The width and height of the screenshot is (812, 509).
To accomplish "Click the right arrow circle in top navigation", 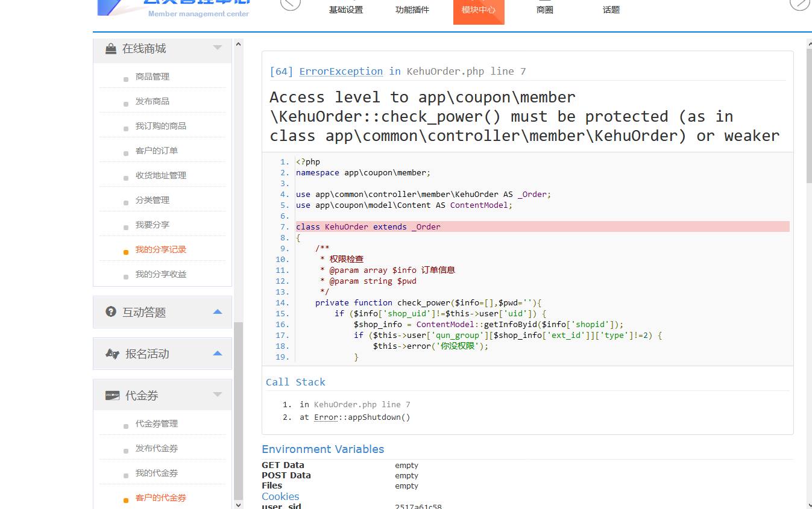I will click(x=799, y=3).
